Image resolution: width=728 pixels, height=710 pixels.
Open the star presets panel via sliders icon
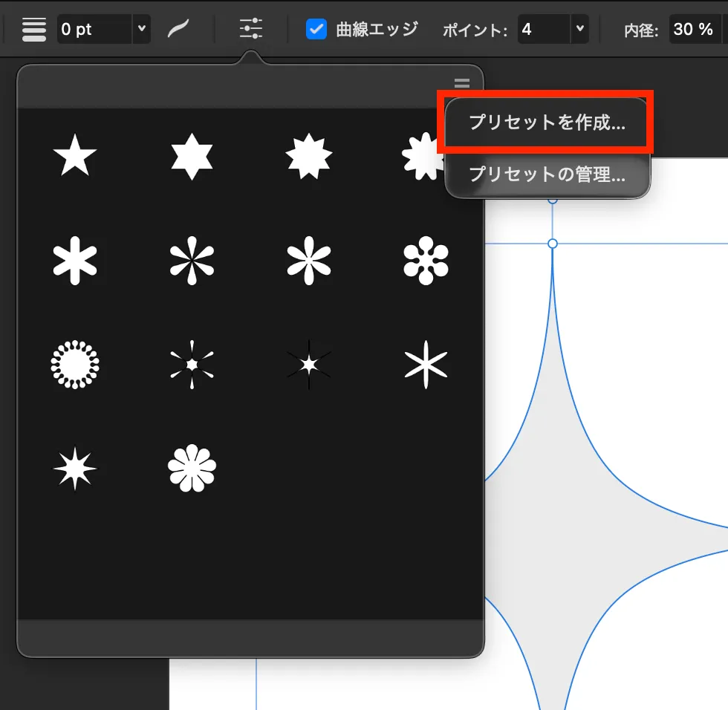click(250, 29)
